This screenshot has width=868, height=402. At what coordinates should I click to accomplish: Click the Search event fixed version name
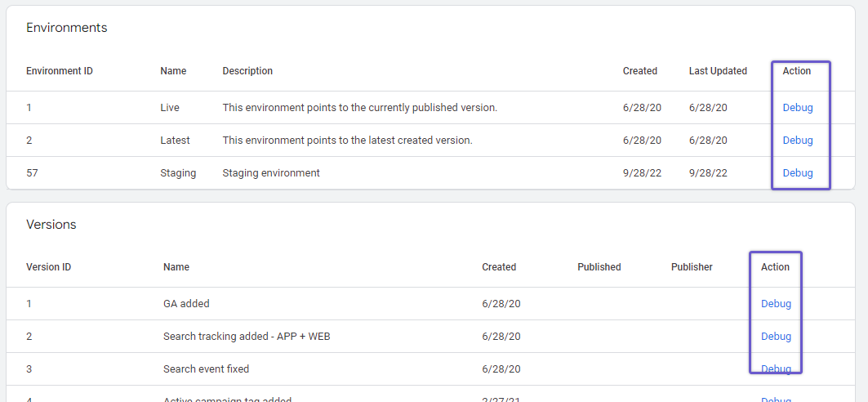[x=206, y=368]
